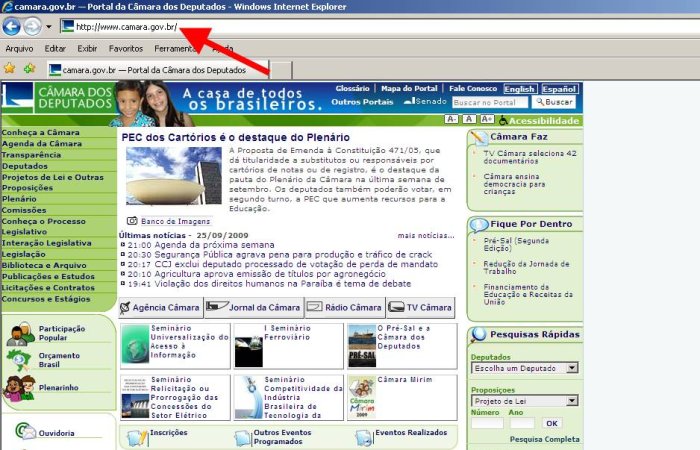Open news about crack trafficking penalty
This screenshot has width=700, height=450.
[293, 255]
